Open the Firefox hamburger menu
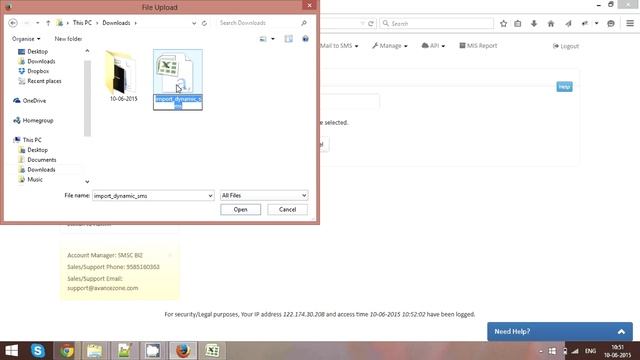Viewport: 640px width, 360px height. click(630, 23)
